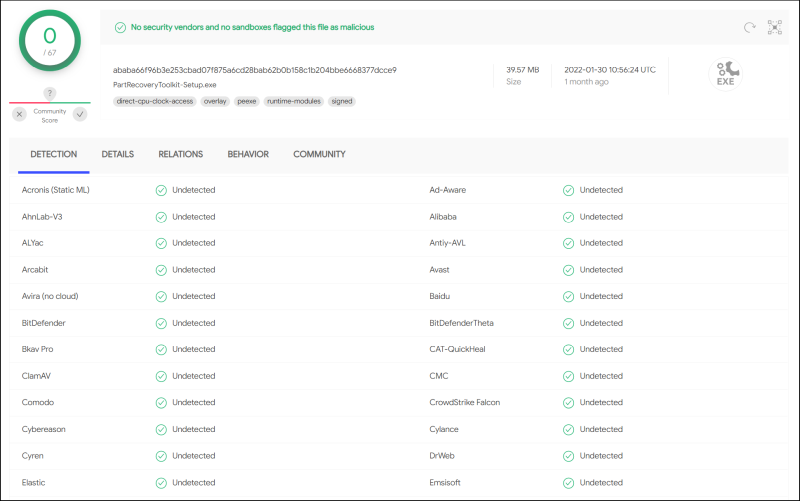800x501 pixels.
Task: Click the '1 month ago' text
Action: click(x=586, y=82)
